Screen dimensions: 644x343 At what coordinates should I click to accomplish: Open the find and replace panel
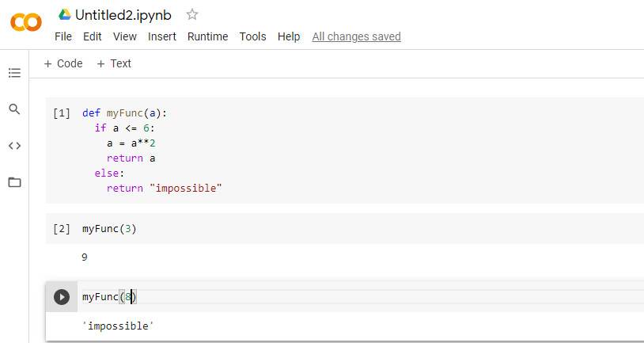coord(14,109)
